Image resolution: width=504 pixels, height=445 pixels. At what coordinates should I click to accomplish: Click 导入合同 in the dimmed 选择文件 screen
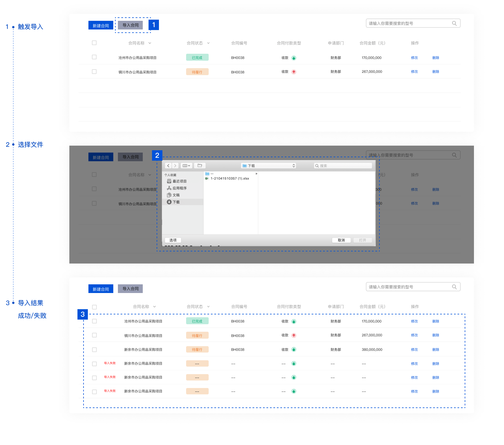click(130, 157)
